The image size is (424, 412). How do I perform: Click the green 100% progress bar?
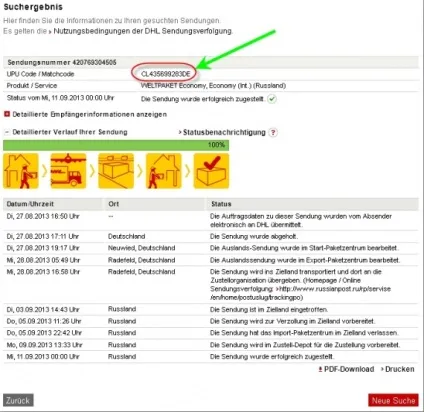point(116,145)
